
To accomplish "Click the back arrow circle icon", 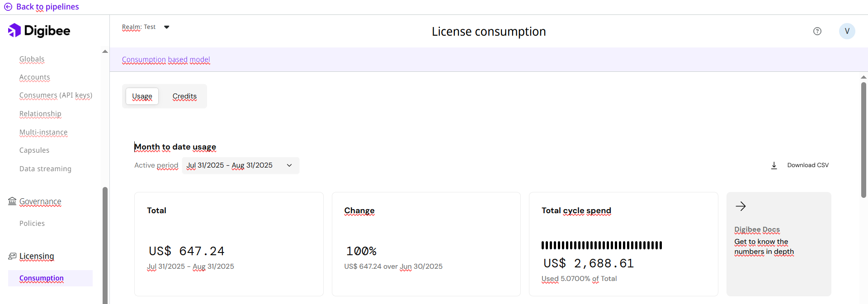I will 8,7.
